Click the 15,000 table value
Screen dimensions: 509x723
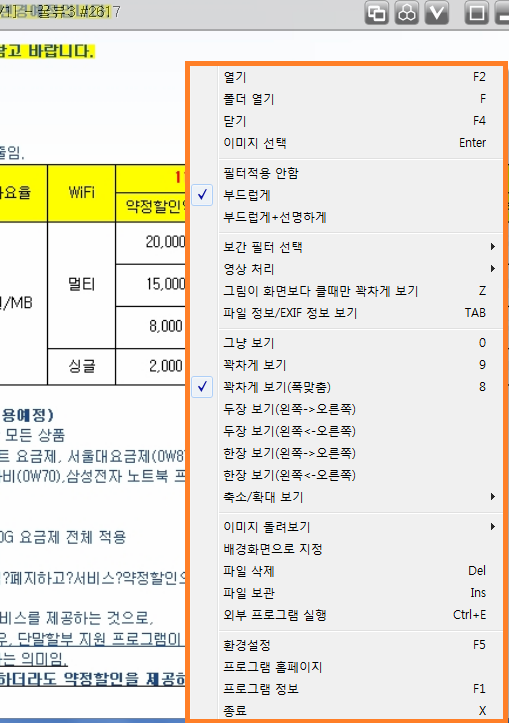coord(166,284)
